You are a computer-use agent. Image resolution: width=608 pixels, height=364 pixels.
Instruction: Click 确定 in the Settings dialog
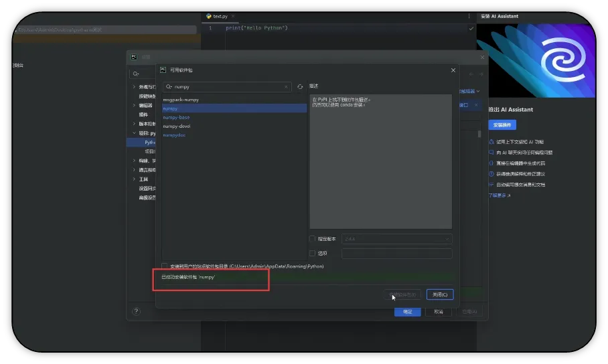point(408,312)
